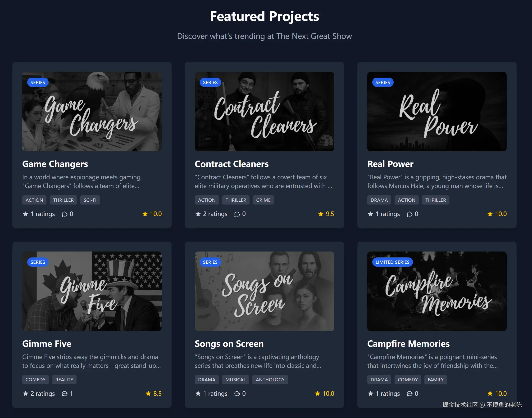Open the Game Changers poster thumbnail

92,111
